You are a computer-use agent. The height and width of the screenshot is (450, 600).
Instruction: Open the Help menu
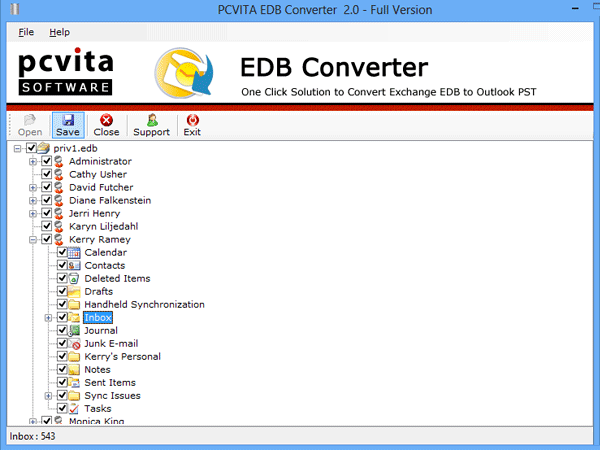click(x=59, y=32)
